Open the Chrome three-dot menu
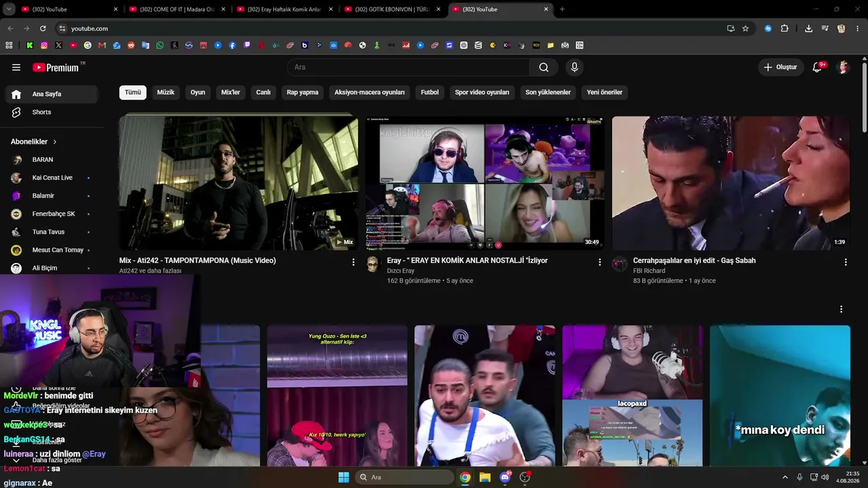The height and width of the screenshot is (488, 868). pyautogui.click(x=857, y=28)
